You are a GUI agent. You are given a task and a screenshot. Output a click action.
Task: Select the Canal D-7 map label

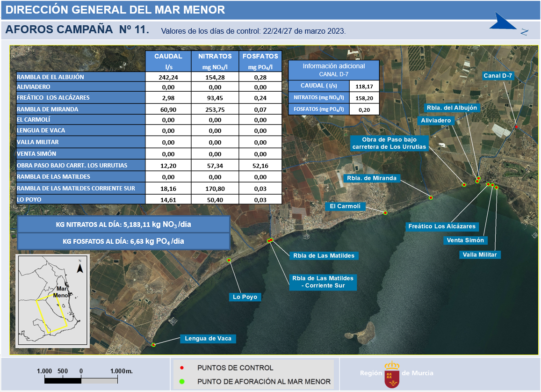498,76
